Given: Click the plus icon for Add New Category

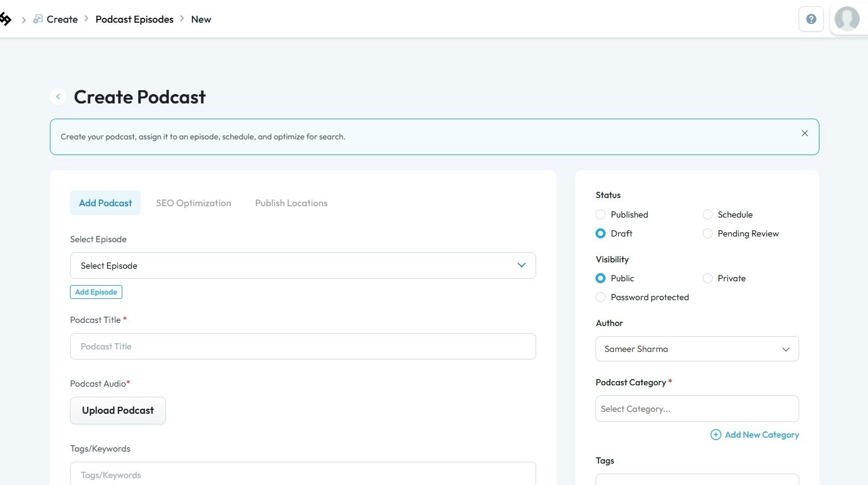Looking at the screenshot, I should [715, 435].
